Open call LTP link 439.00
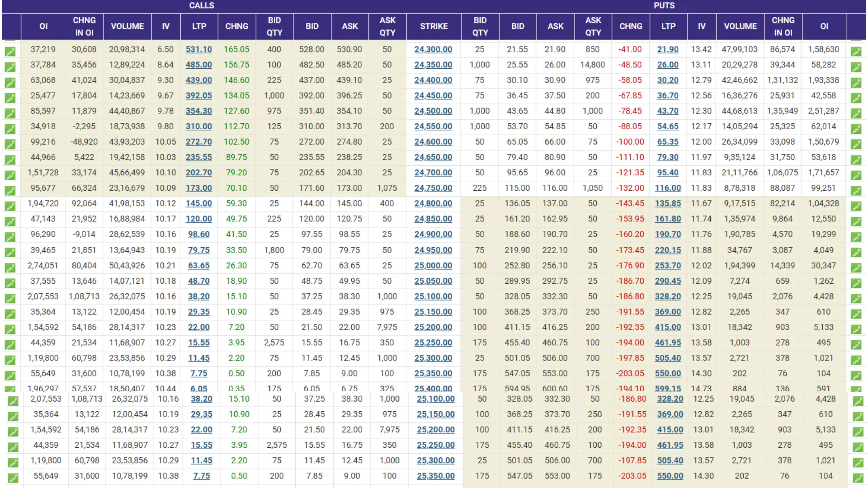 (198, 80)
